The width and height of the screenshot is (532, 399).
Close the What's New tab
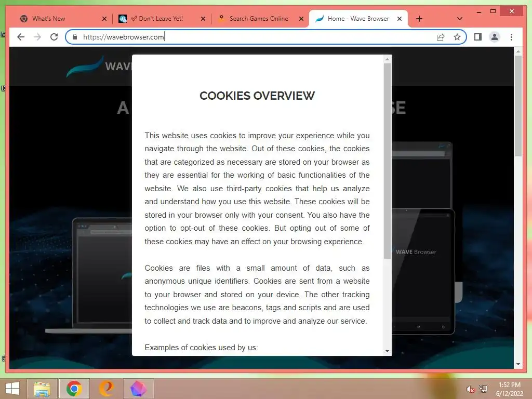tap(104, 19)
